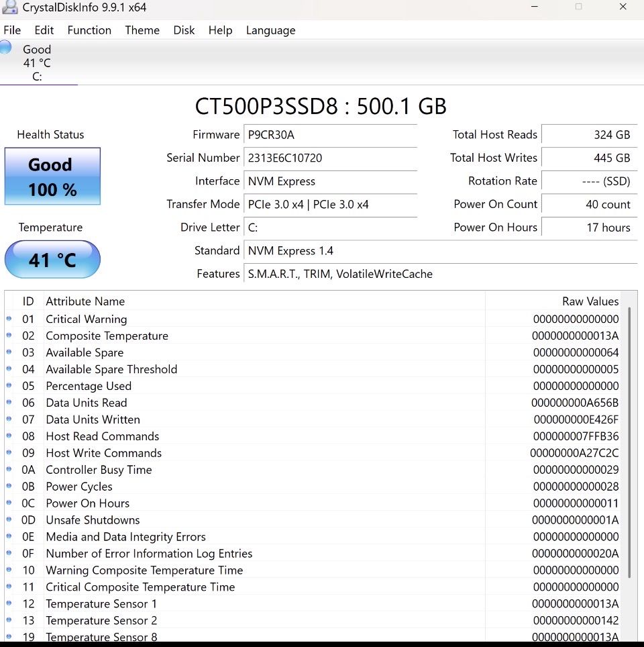
Task: Click raw value 00000000000142
Action: (x=576, y=620)
